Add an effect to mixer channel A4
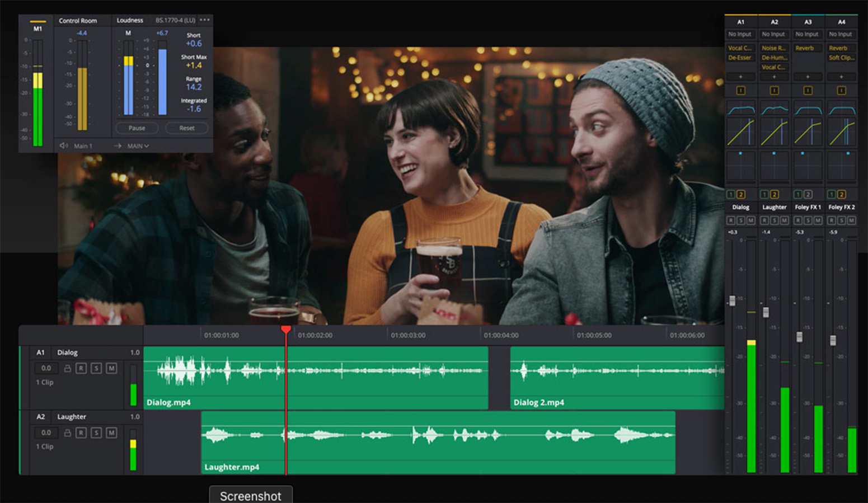The width and height of the screenshot is (868, 503). point(841,77)
